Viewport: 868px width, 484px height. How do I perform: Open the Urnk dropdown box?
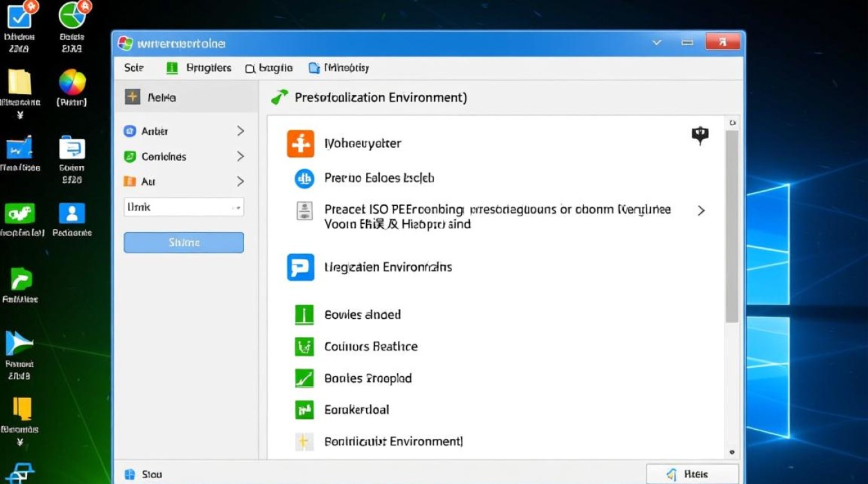183,207
